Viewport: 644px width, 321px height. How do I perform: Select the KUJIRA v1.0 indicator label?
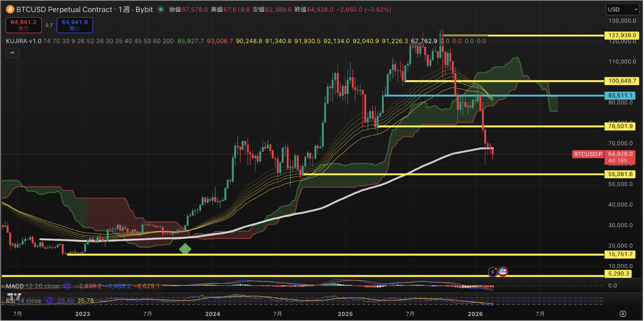click(x=23, y=41)
